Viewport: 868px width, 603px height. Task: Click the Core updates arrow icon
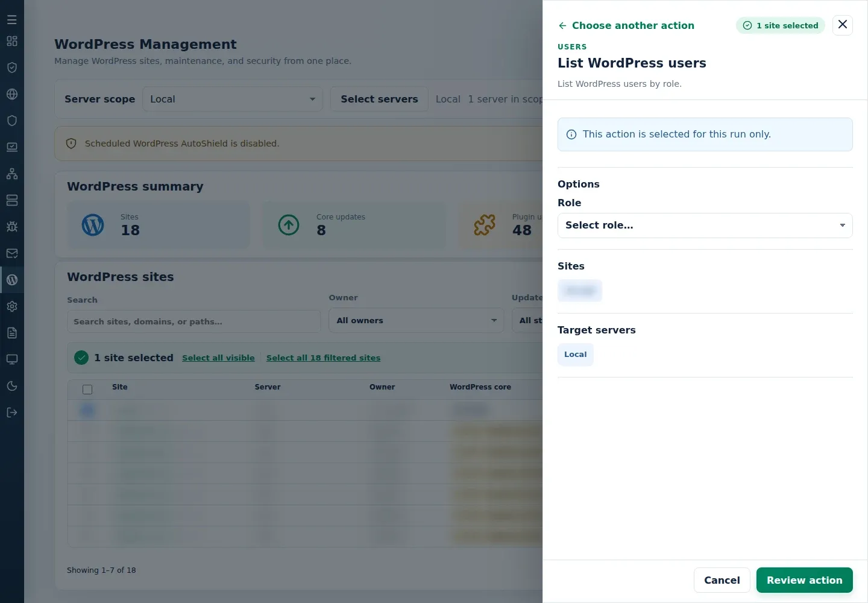tap(289, 225)
